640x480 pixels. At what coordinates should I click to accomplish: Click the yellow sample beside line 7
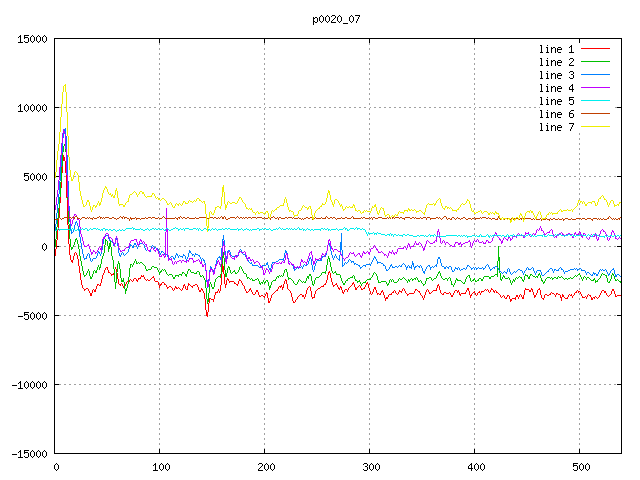[596, 127]
